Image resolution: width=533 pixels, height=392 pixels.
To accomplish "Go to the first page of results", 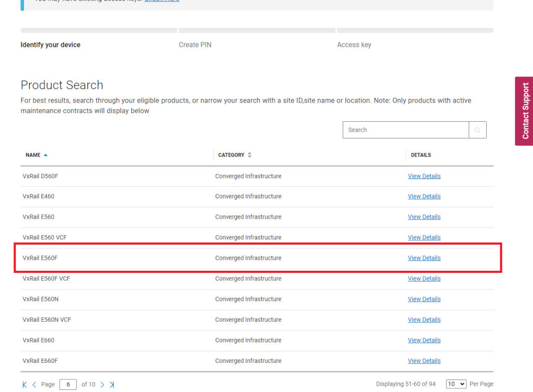I will (24, 385).
